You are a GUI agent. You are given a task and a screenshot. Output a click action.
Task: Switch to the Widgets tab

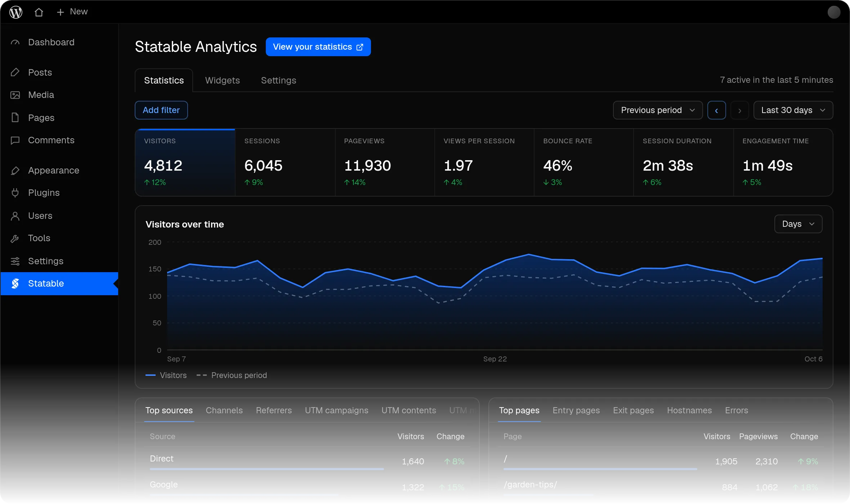point(222,80)
